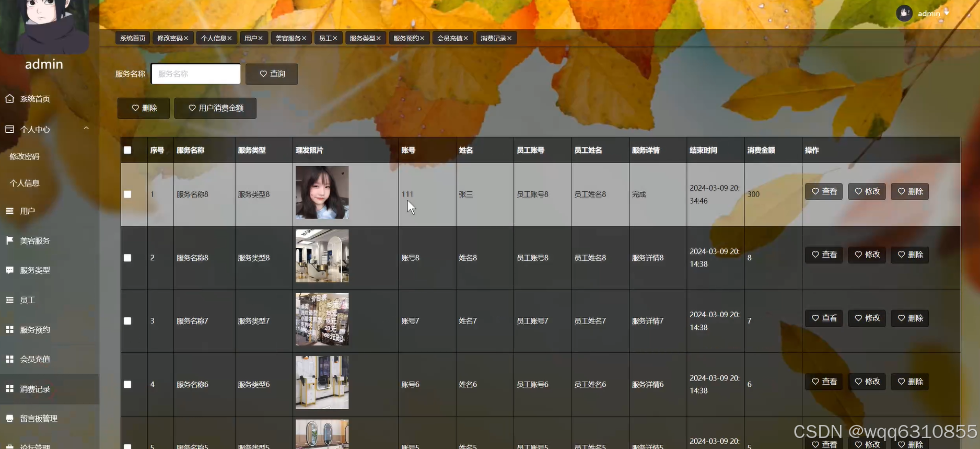
Task: Open 会员充值 sidebar item
Action: (x=34, y=359)
